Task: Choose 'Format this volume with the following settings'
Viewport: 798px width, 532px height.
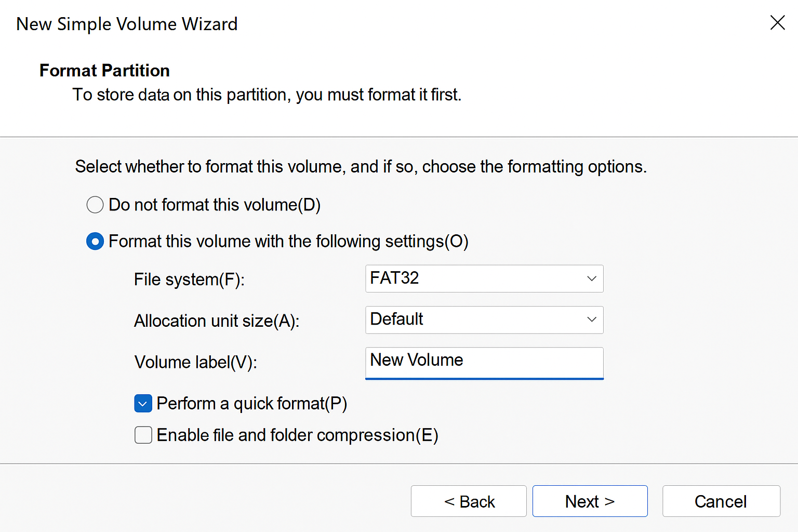Action: pyautogui.click(x=95, y=241)
